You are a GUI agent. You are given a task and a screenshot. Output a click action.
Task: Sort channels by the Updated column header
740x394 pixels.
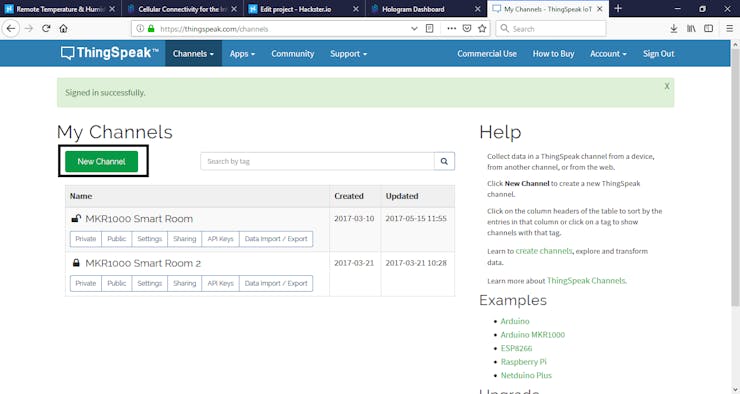(402, 196)
